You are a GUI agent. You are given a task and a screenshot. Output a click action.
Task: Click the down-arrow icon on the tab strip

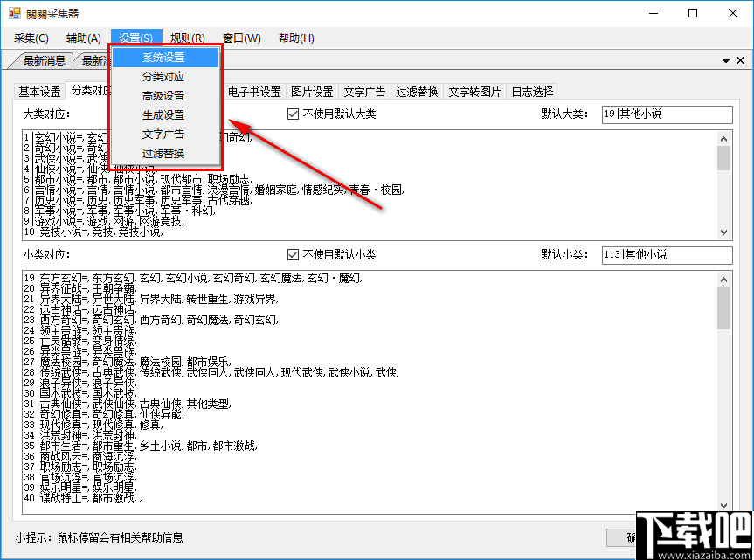[724, 60]
